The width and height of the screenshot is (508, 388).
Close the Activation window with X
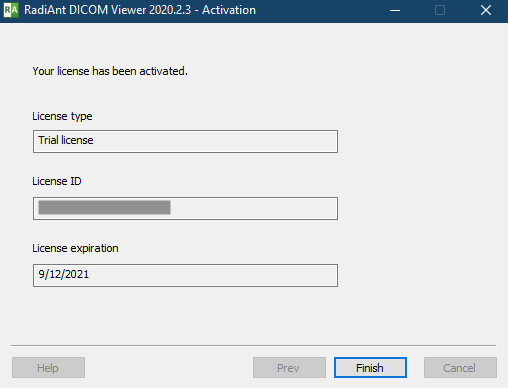pos(486,10)
